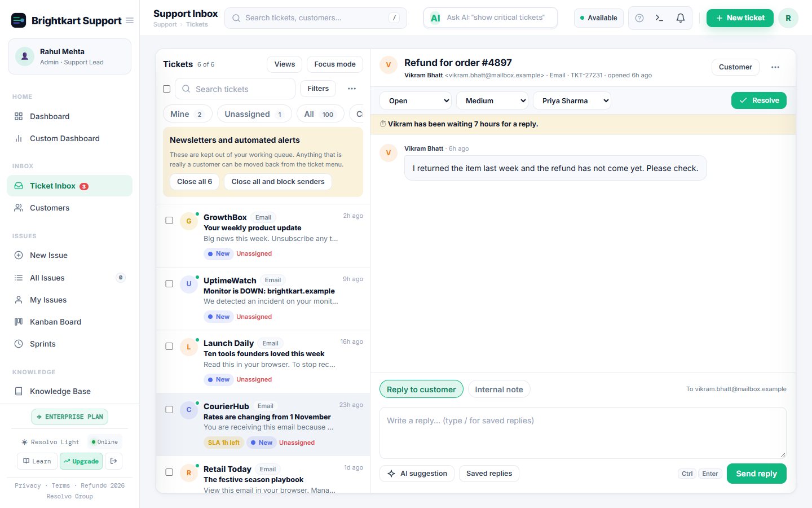The height and width of the screenshot is (508, 812).
Task: Click Send reply button
Action: [x=757, y=474]
